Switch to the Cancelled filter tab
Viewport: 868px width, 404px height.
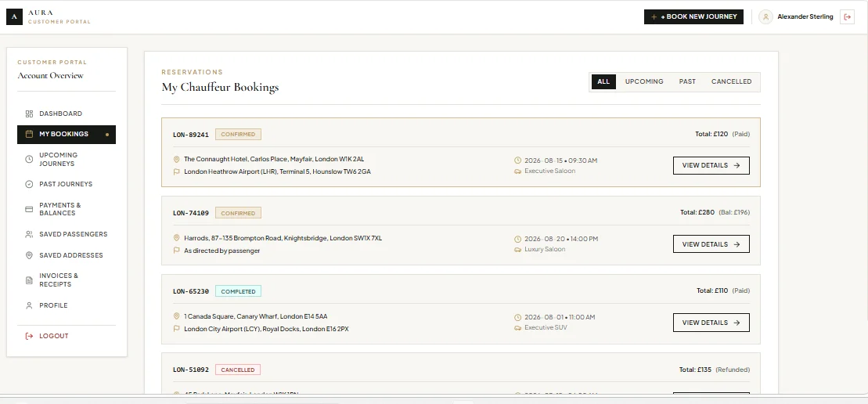point(731,82)
